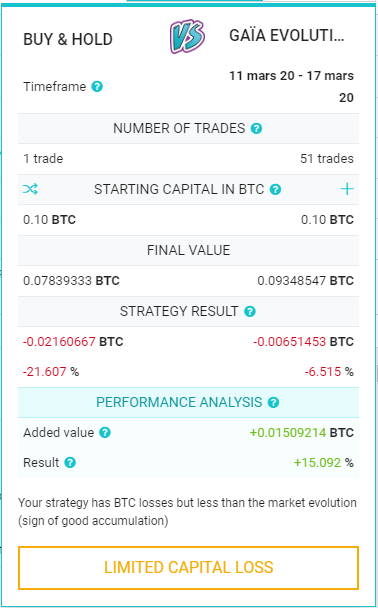Screen dimensions: 378x608
Task: Open the Performance Analysis help icon
Action: [x=273, y=402]
